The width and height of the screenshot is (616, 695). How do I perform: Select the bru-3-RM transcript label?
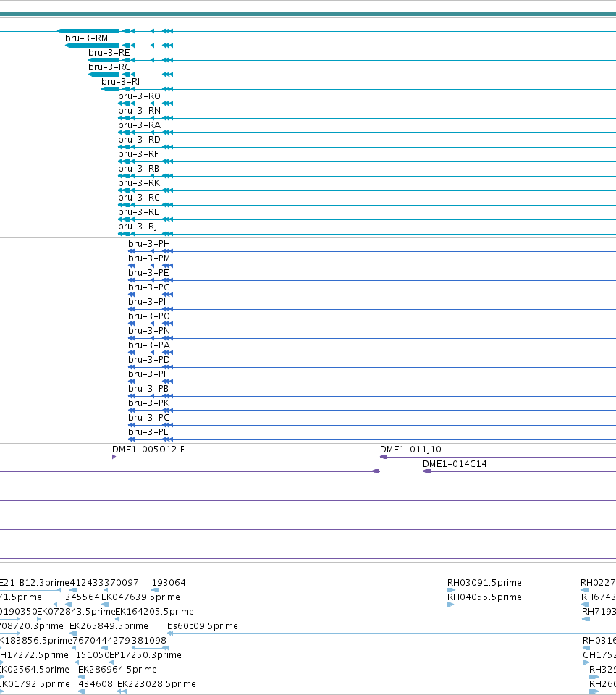(x=86, y=38)
